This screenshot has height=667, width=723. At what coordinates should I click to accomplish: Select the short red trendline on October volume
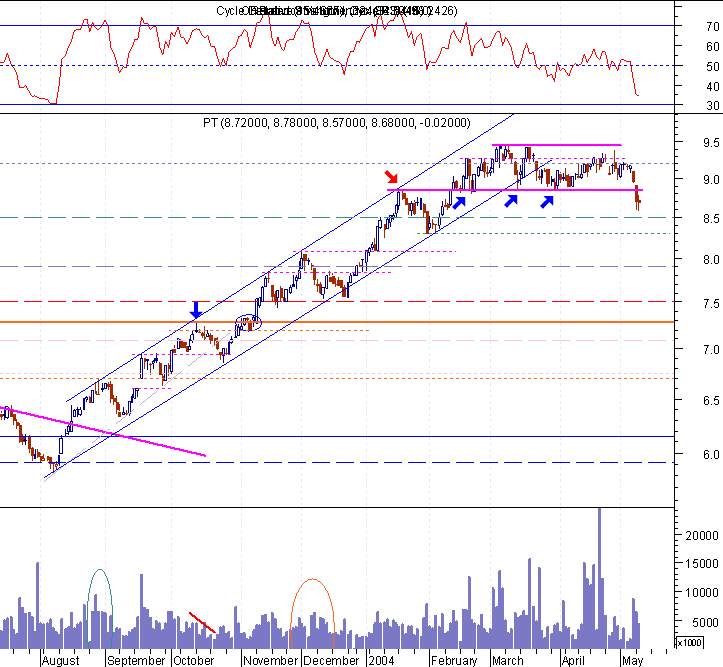coord(202,623)
